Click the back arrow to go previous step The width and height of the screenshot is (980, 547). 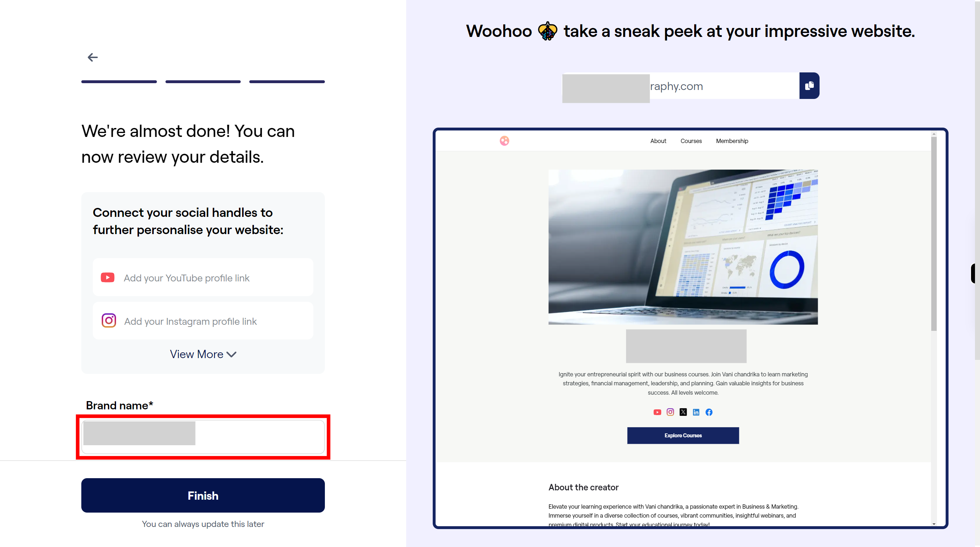pyautogui.click(x=93, y=57)
